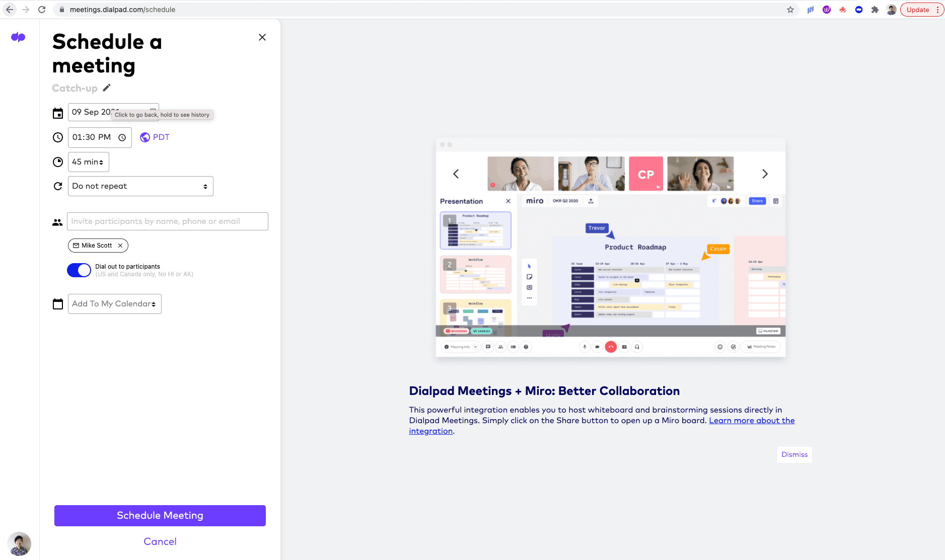This screenshot has width=945, height=560.
Task: Click the Dialpad logo in sidebar
Action: 18,37
